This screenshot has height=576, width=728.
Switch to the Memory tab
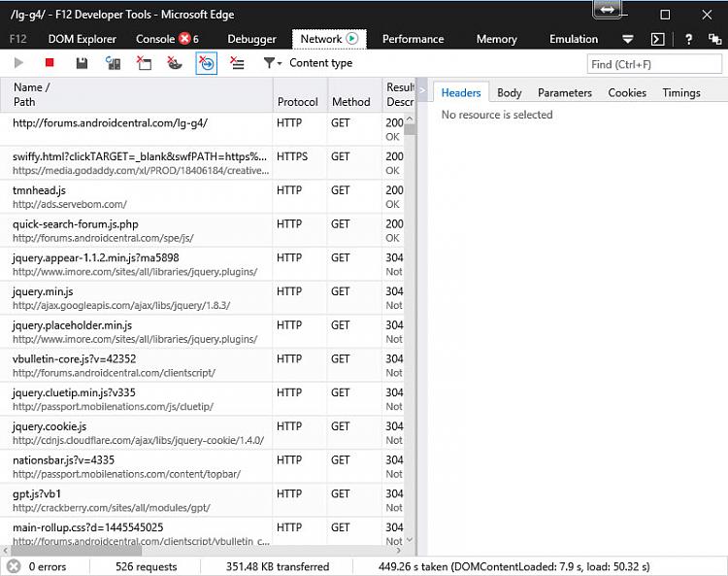pyautogui.click(x=496, y=39)
